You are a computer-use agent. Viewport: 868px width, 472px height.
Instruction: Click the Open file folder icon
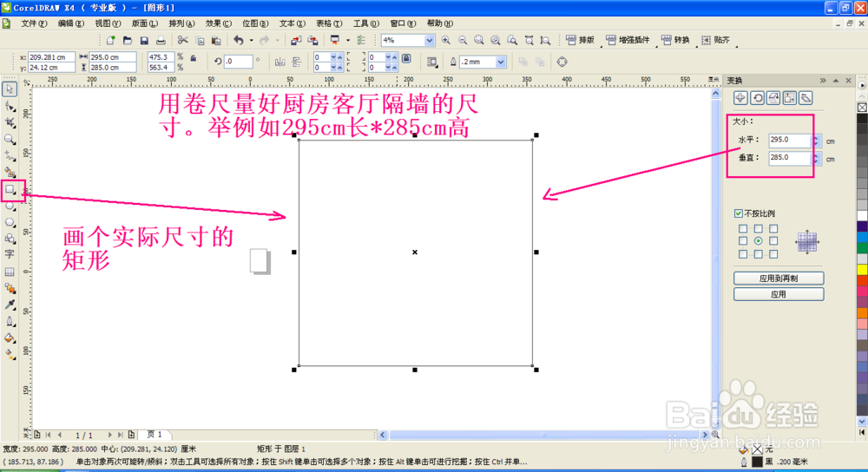point(128,40)
